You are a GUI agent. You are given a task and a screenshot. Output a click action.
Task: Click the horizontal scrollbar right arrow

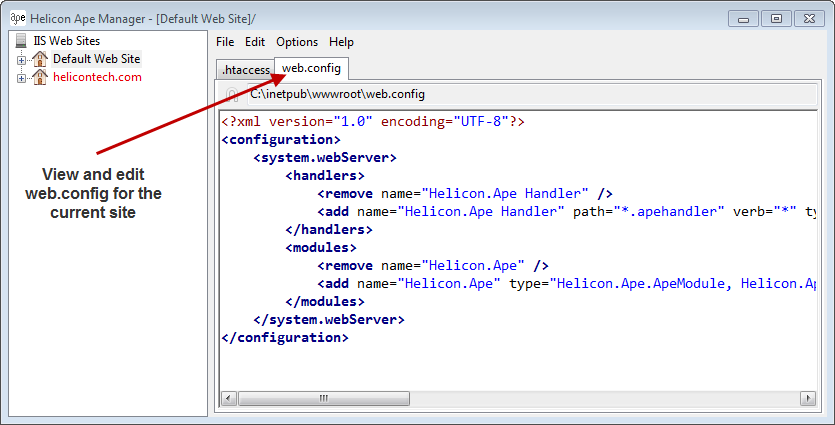[807, 398]
